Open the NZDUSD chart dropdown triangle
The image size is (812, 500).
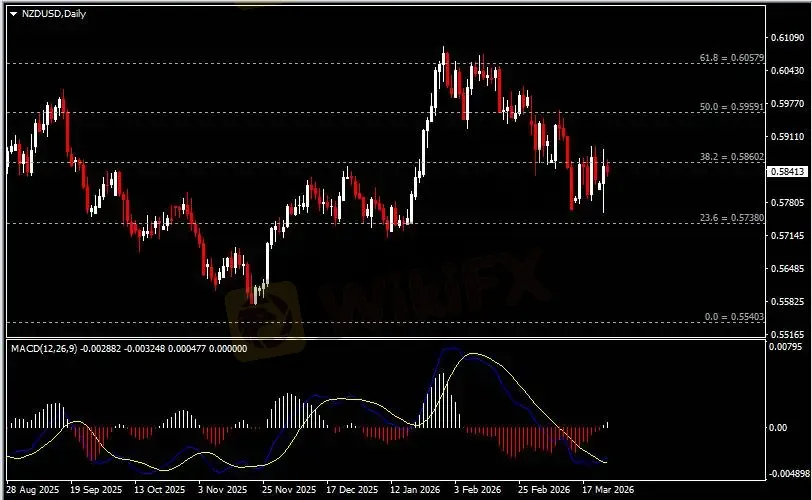(x=13, y=14)
